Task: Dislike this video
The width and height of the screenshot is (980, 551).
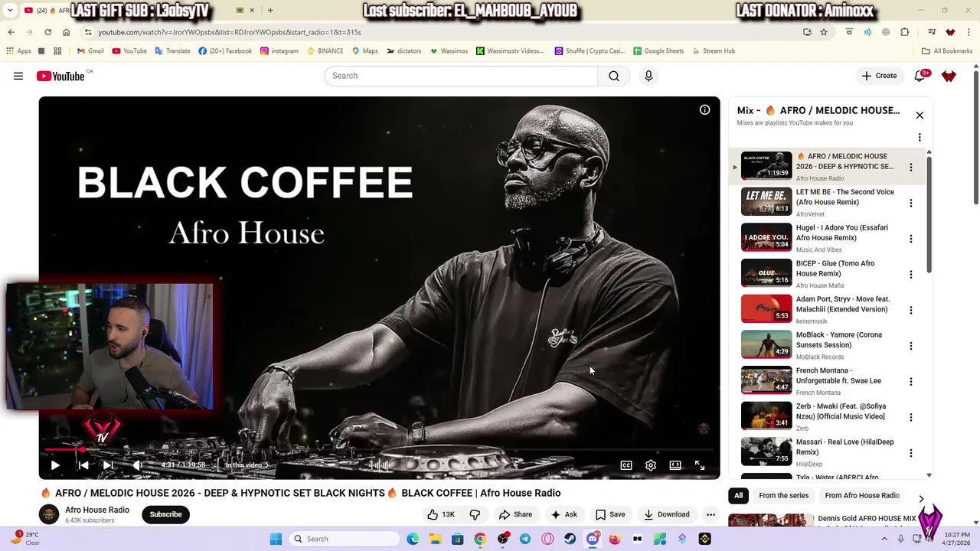Action: tap(475, 514)
